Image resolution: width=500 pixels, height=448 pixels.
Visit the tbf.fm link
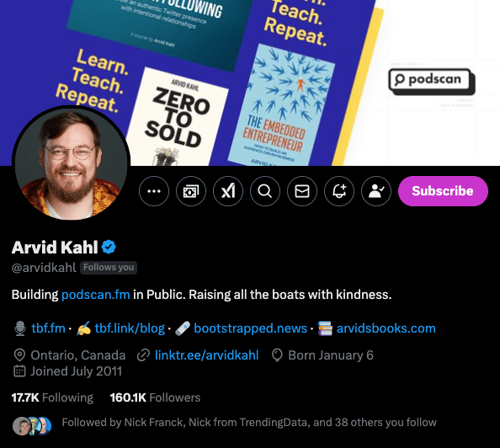pos(48,328)
